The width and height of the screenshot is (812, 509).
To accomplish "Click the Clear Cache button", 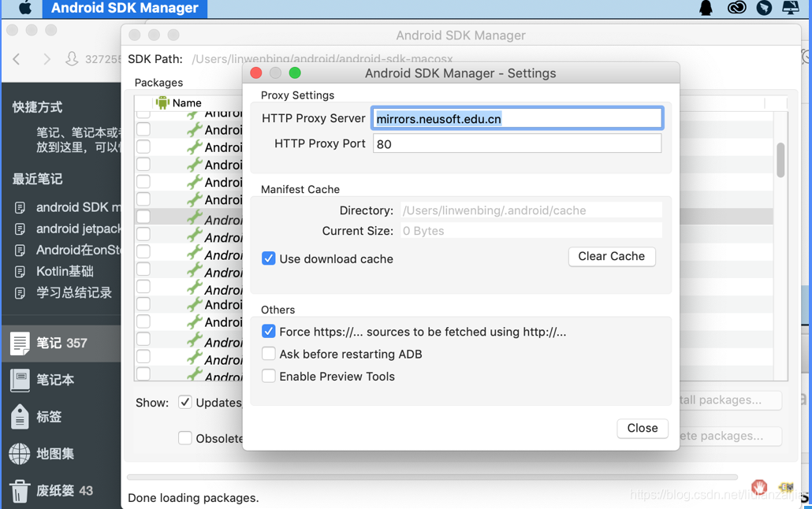I will click(612, 256).
